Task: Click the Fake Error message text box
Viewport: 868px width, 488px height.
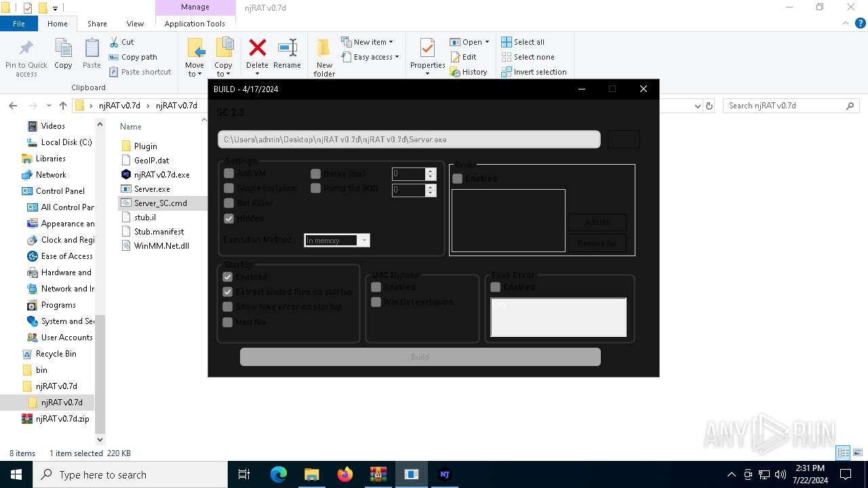Action: [x=559, y=317]
